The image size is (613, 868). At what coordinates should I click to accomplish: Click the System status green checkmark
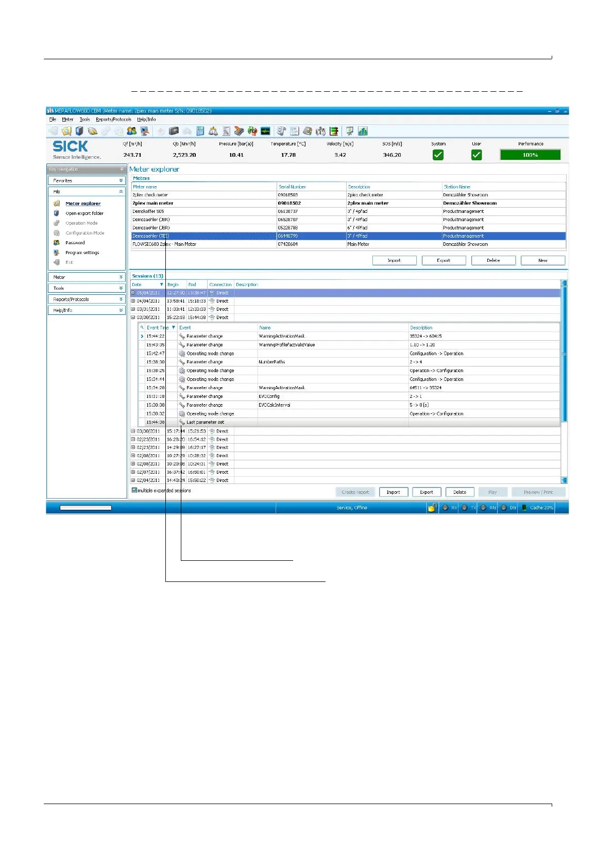click(x=438, y=155)
